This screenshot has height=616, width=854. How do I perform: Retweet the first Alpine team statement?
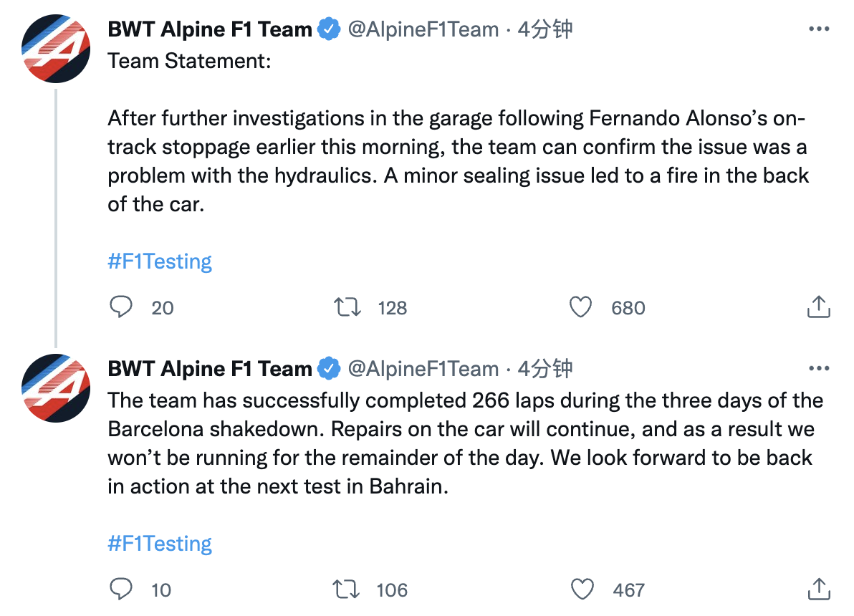[x=348, y=307]
